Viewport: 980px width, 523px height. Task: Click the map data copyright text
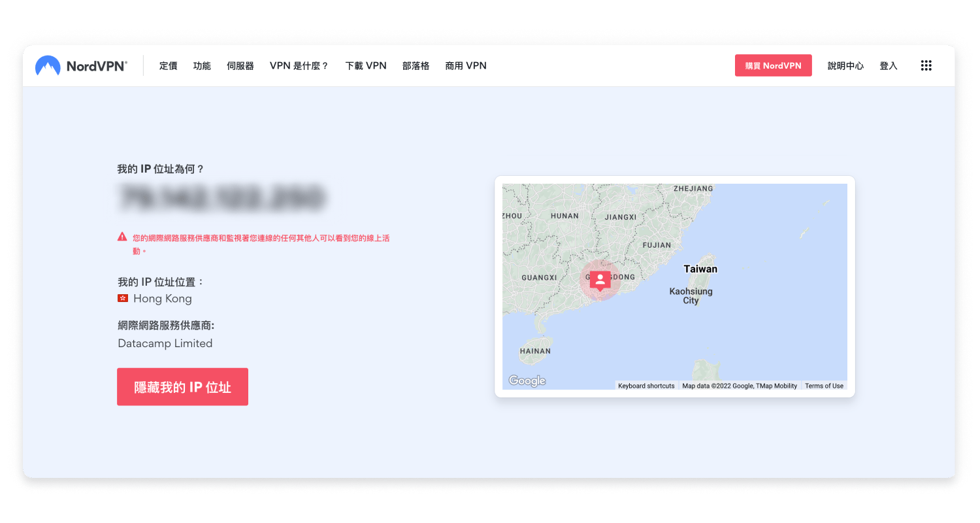coord(740,386)
